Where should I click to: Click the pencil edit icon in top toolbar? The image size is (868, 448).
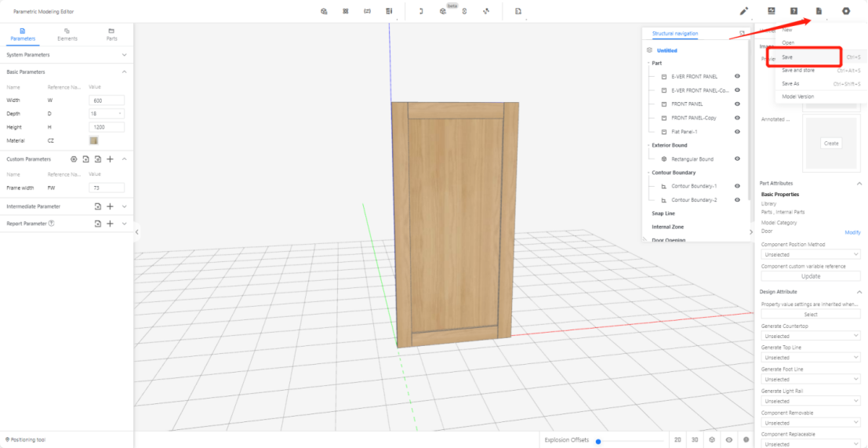pos(744,11)
